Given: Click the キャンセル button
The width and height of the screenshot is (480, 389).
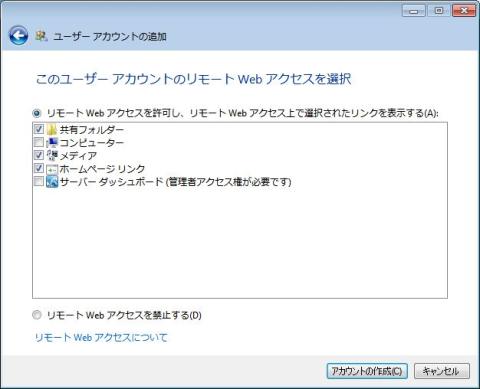Looking at the screenshot, I should (x=442, y=371).
